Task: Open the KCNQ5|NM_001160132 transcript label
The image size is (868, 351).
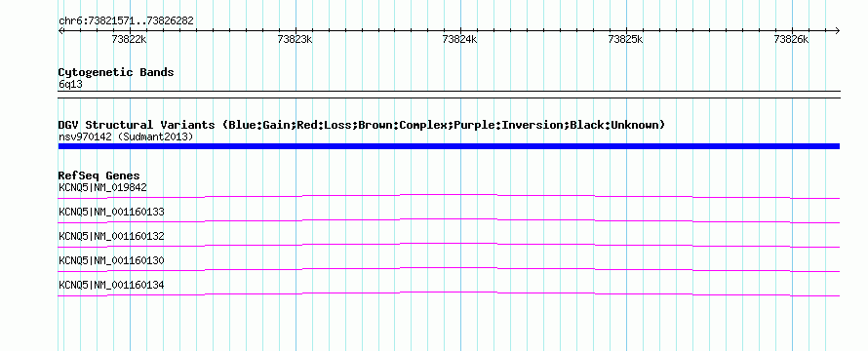Action: point(111,236)
